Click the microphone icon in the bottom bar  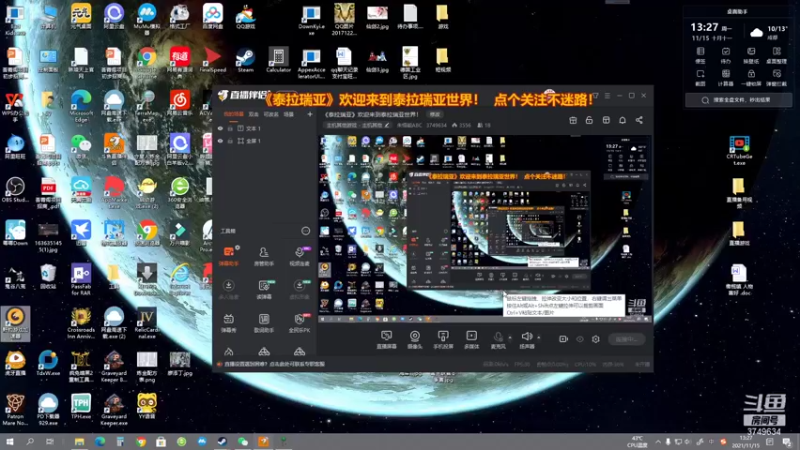(498, 337)
